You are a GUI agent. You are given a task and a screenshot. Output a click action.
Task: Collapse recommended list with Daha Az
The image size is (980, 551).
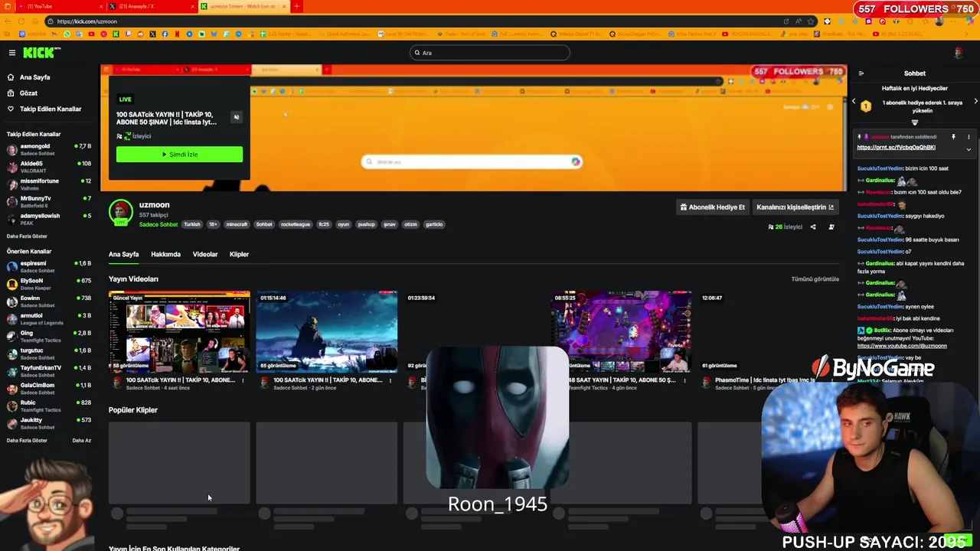[x=81, y=441]
